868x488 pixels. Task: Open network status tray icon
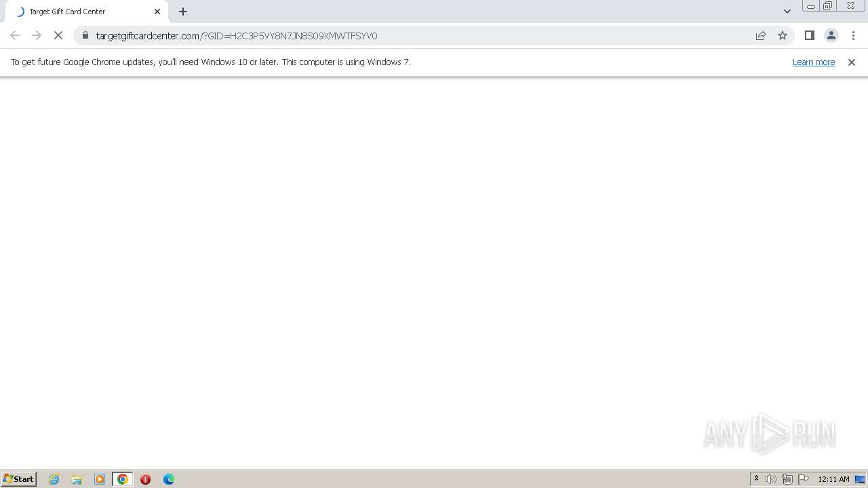(787, 479)
